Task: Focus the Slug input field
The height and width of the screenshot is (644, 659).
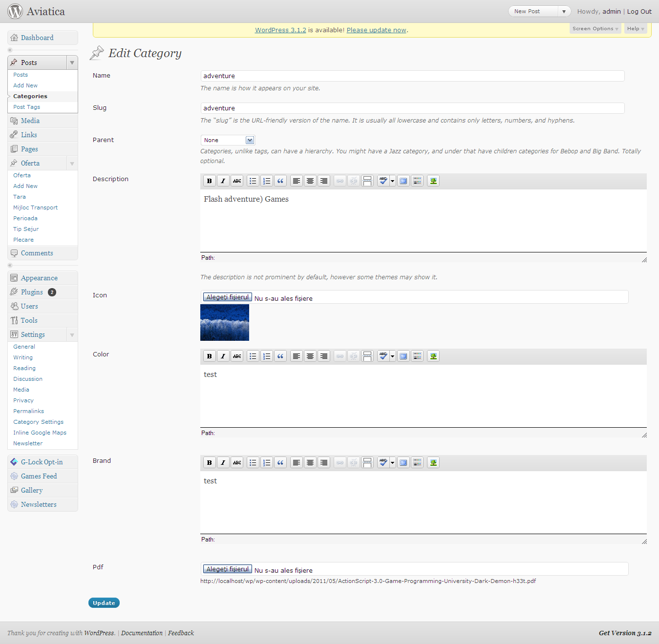Action: click(412, 108)
